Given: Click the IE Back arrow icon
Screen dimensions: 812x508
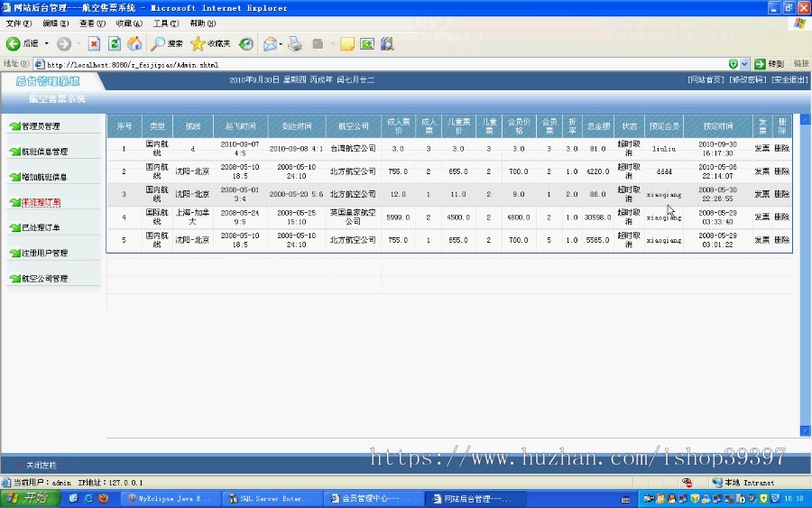Looking at the screenshot, I should [x=13, y=43].
